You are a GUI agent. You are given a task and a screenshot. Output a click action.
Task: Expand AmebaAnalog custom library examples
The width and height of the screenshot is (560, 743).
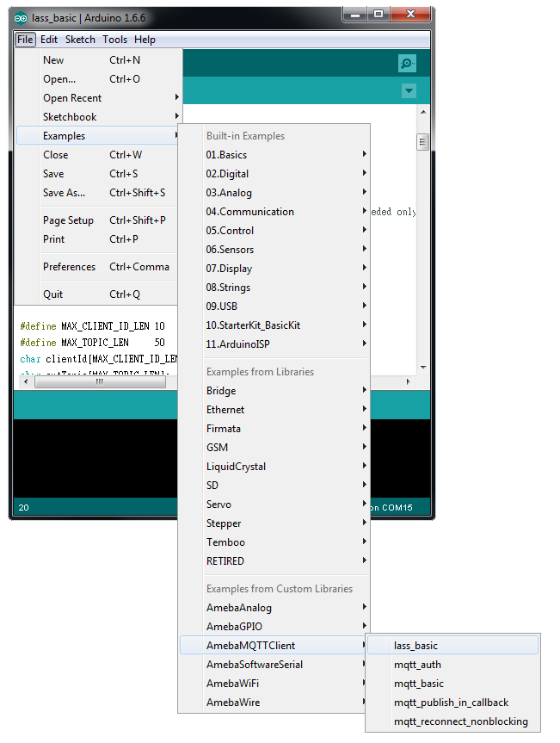pyautogui.click(x=274, y=608)
